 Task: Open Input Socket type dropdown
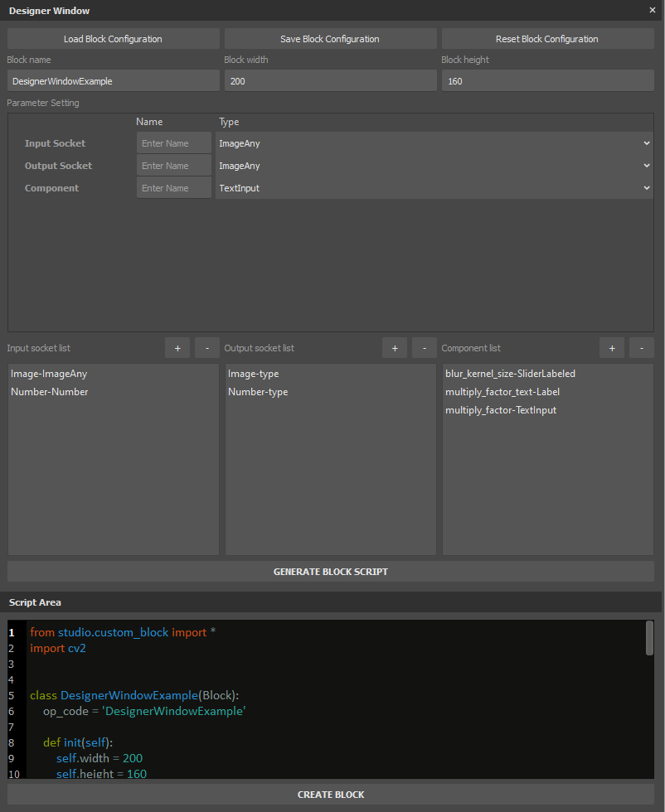click(434, 143)
